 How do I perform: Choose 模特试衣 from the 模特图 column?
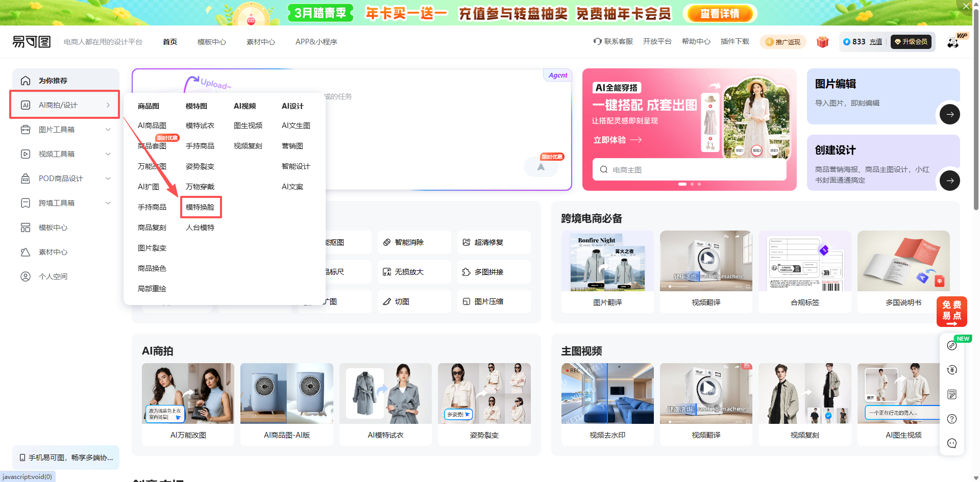(200, 125)
